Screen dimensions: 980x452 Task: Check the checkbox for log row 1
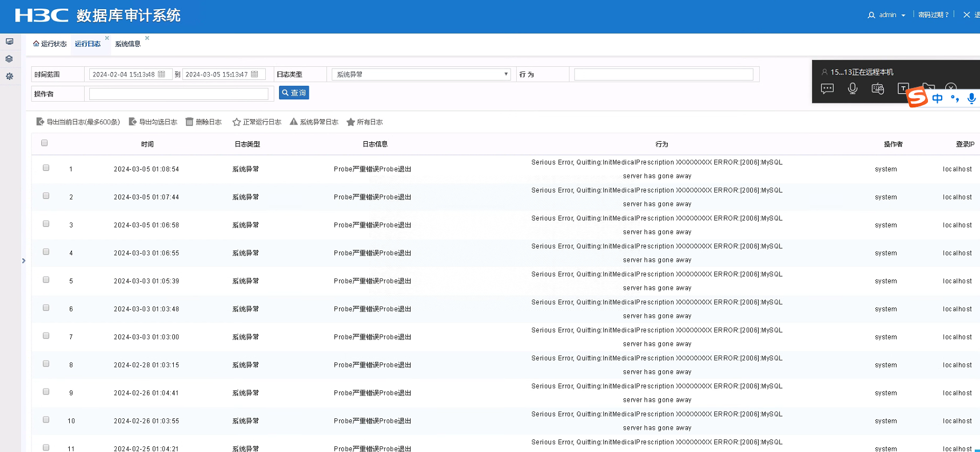click(46, 168)
